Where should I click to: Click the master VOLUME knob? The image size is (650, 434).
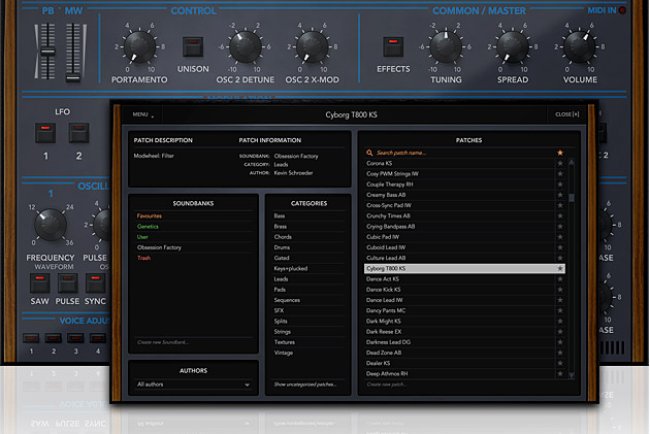(580, 46)
